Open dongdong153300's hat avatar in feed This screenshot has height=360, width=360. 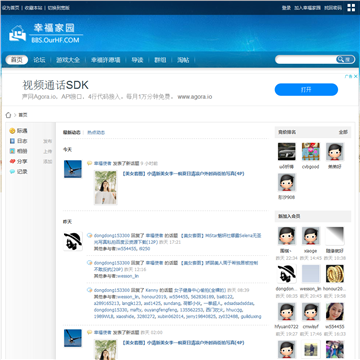point(73,241)
